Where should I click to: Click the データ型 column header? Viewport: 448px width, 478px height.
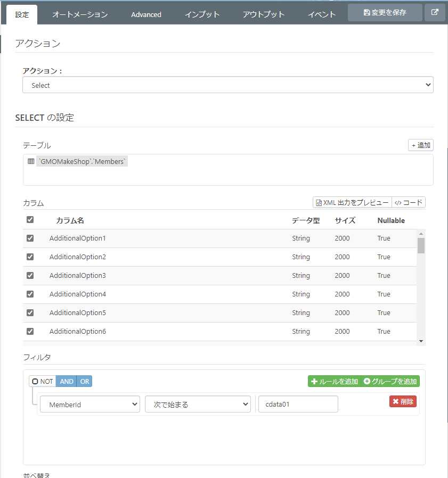306,220
